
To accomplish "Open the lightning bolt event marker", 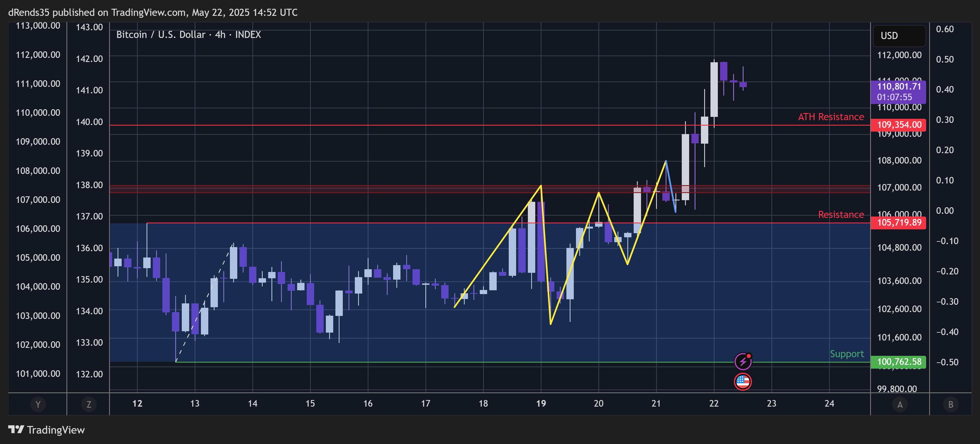I will point(743,361).
